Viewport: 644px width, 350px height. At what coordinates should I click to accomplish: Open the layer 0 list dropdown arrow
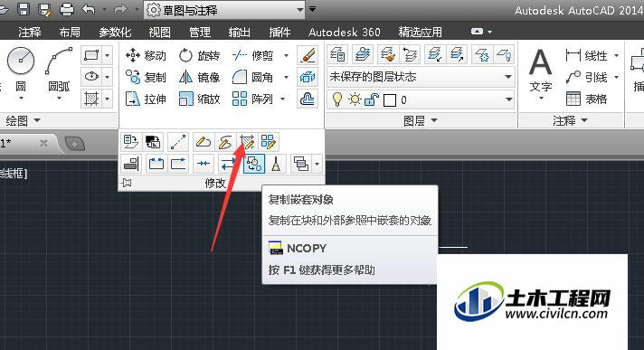click(508, 99)
